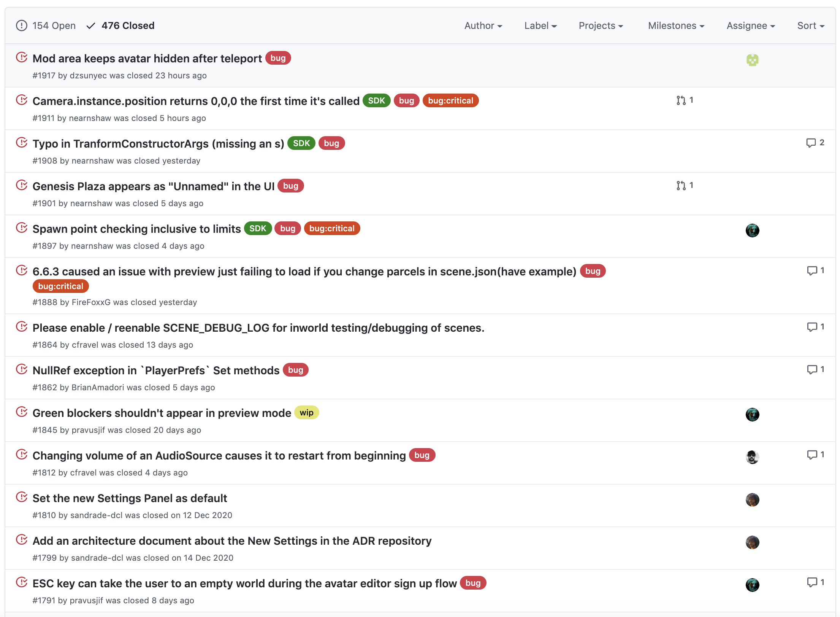The image size is (840, 617).
Task: Click author link nearnshaw on issue #1911
Action: 90,118
